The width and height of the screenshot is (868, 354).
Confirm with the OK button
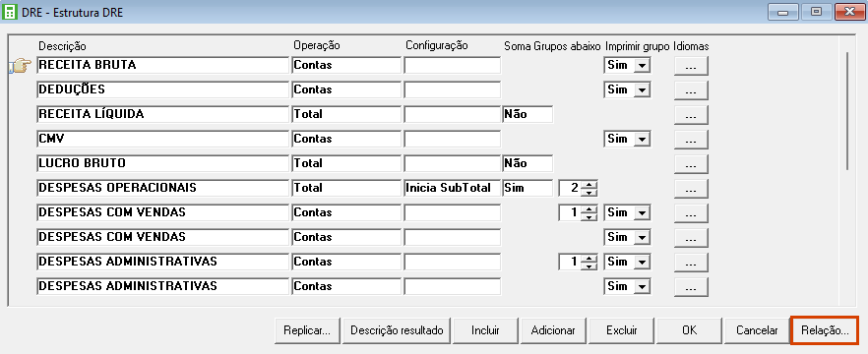[x=689, y=330]
